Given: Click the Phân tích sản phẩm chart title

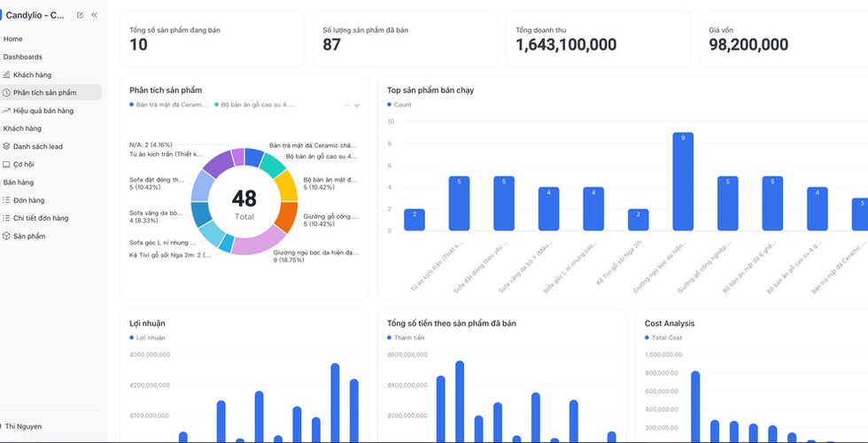Looking at the screenshot, I should [166, 90].
